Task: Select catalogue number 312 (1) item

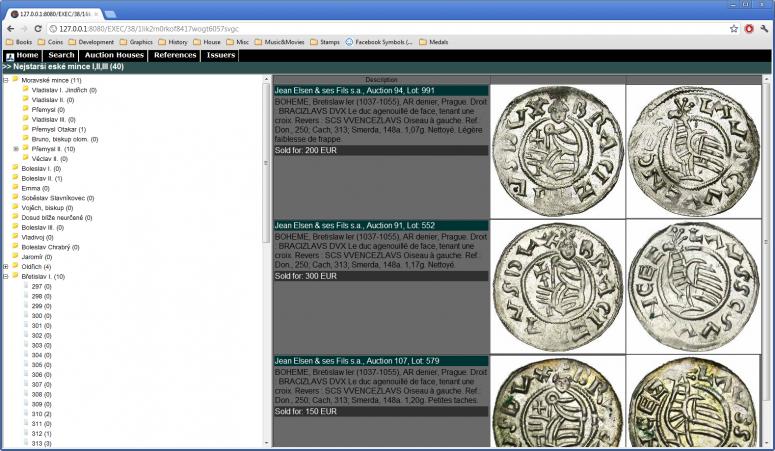Action: click(x=42, y=434)
